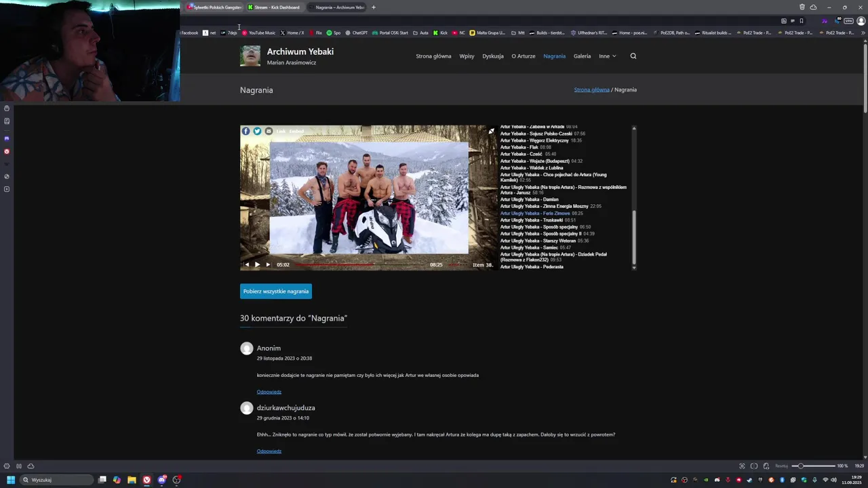Skip to the previous track in the player
Viewport: 868px width, 488px height.
coord(247,264)
